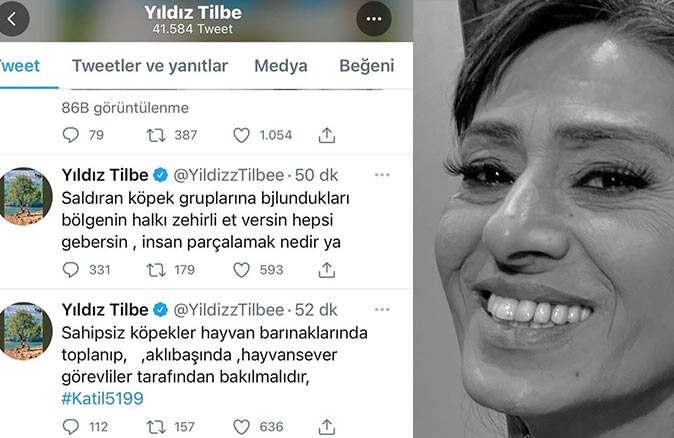Viewport: 674px width, 438px height.
Task: Reply to the tweet with 112 replies
Action: click(70, 427)
